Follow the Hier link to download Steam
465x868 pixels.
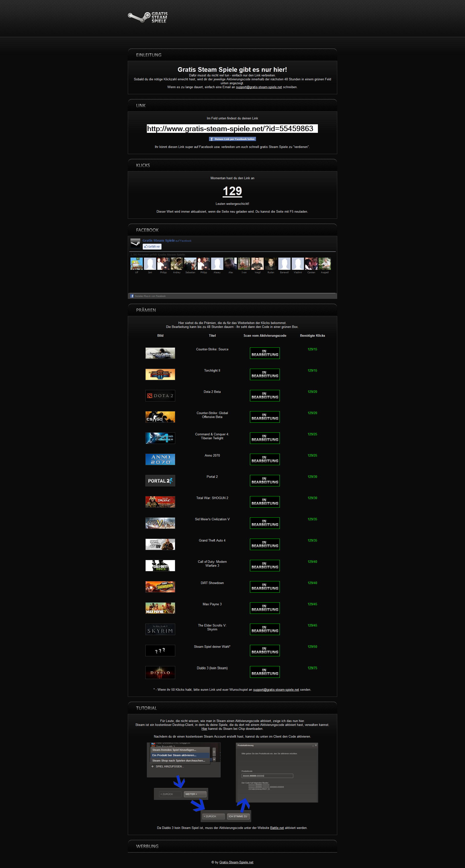204,729
